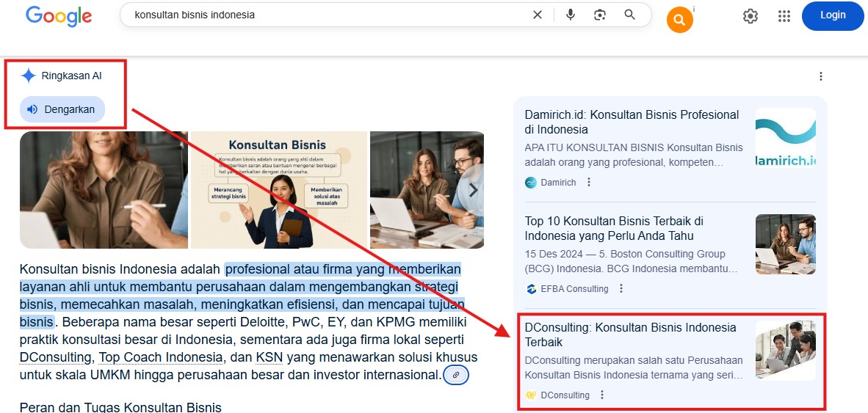868x413 pixels.
Task: Open the AI overview three-dot menu
Action: pos(821,76)
